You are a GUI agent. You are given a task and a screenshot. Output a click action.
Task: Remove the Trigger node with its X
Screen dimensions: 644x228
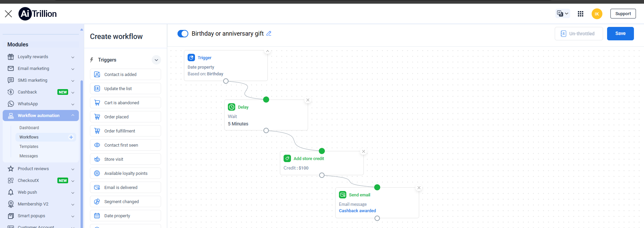tap(267, 51)
